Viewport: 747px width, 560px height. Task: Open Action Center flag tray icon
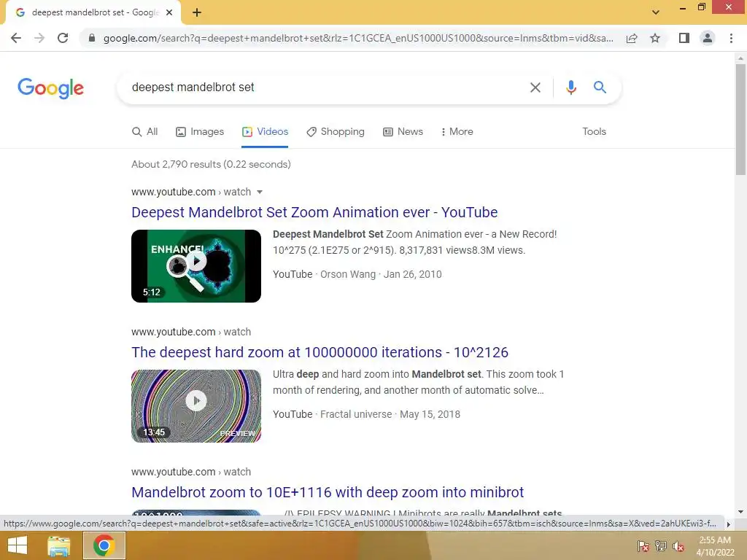[x=643, y=546]
